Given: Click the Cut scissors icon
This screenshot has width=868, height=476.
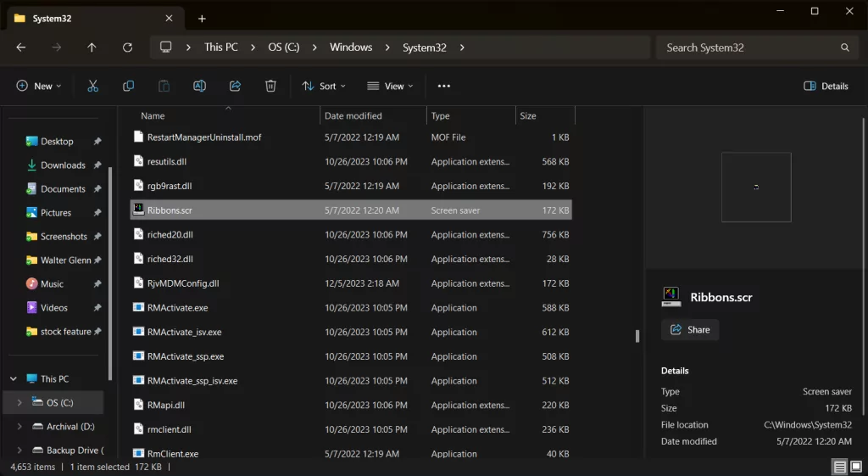Looking at the screenshot, I should (x=93, y=86).
